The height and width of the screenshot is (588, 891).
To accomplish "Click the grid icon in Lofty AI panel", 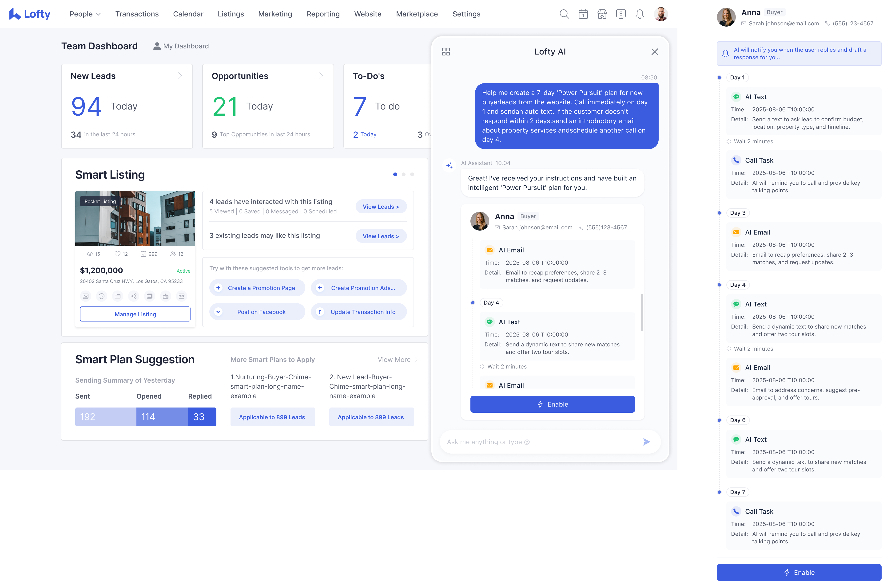I will click(x=446, y=52).
